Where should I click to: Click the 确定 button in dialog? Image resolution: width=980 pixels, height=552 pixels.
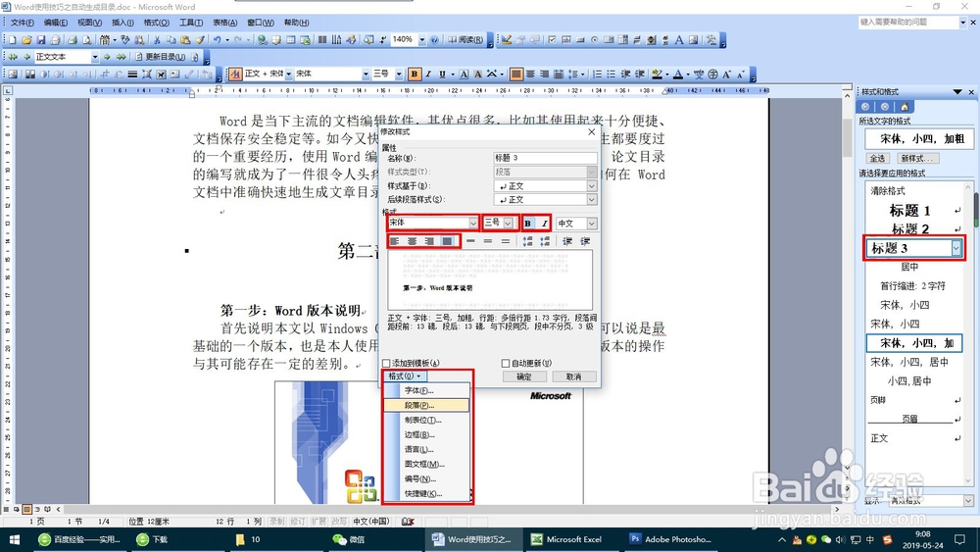[524, 376]
